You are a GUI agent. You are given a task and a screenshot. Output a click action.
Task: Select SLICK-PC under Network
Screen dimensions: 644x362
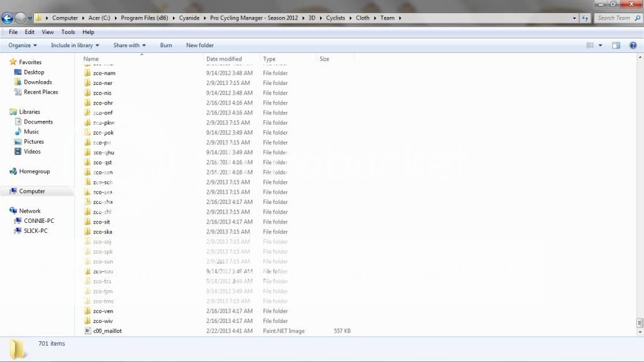point(35,231)
